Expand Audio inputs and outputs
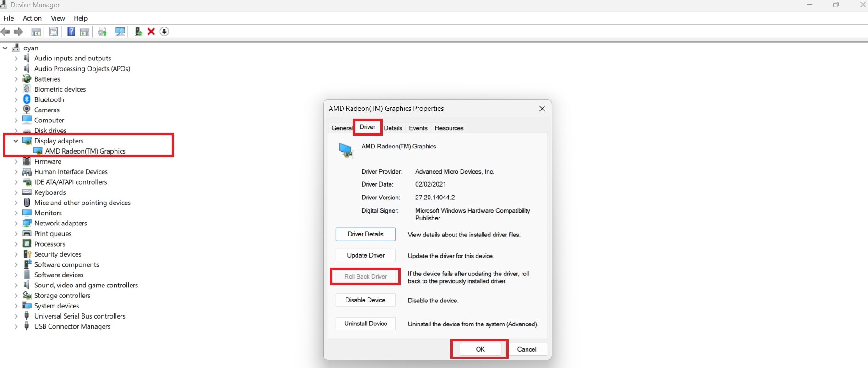868x368 pixels. 16,58
